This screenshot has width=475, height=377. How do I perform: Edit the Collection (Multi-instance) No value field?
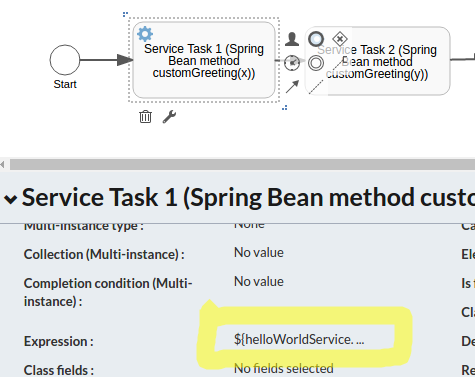pos(259,253)
